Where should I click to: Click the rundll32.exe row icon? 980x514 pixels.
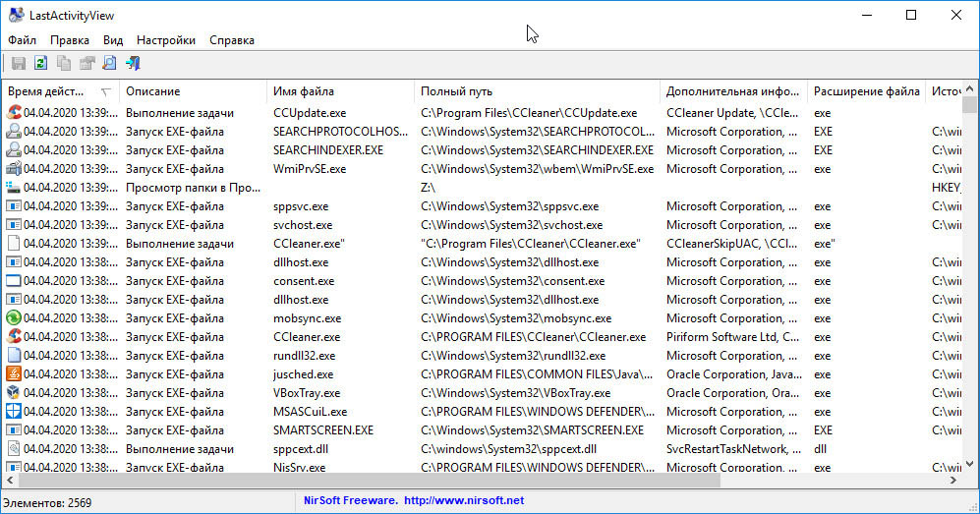pyautogui.click(x=14, y=356)
